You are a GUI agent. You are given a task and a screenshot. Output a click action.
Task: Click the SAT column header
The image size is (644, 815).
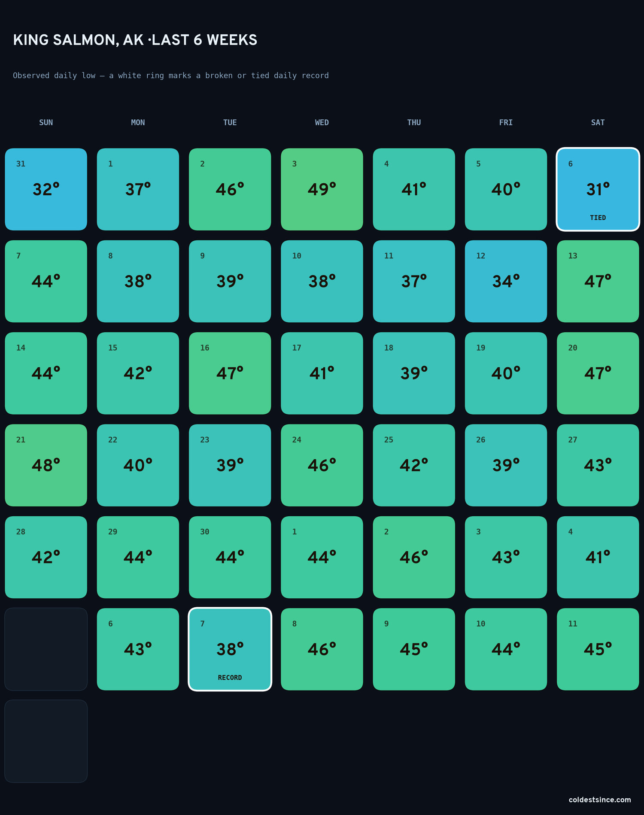(598, 122)
